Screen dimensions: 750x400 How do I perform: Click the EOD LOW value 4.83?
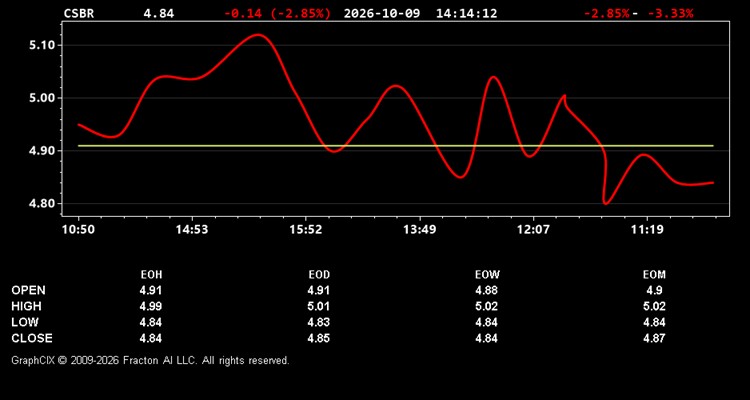click(319, 322)
